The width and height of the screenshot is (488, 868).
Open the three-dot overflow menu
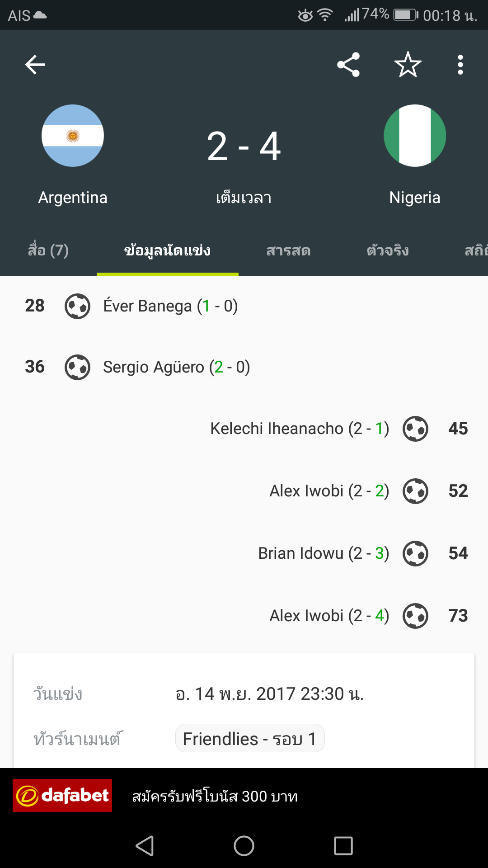tap(460, 65)
